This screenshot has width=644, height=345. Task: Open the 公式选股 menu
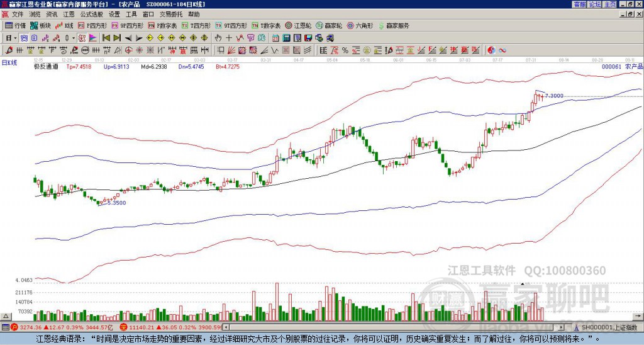91,14
